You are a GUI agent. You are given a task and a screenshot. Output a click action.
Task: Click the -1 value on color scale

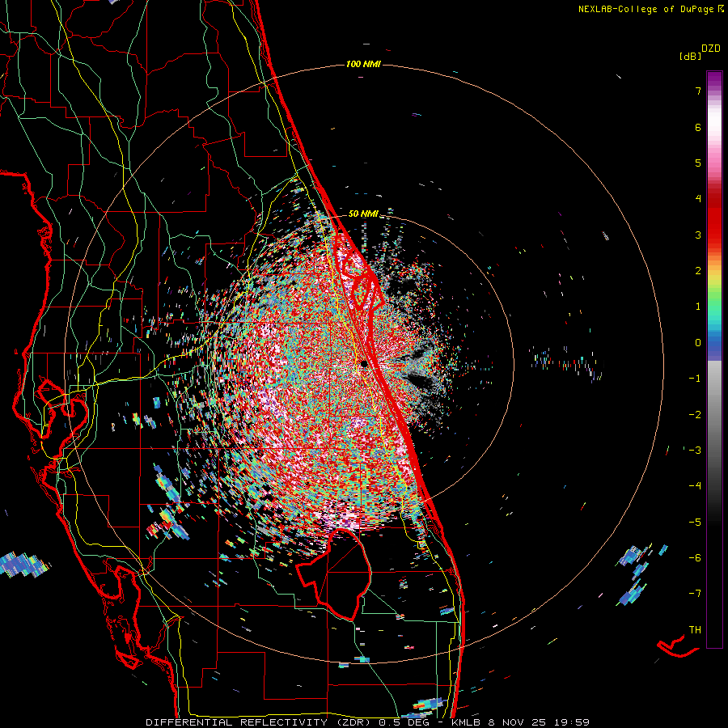tap(695, 379)
